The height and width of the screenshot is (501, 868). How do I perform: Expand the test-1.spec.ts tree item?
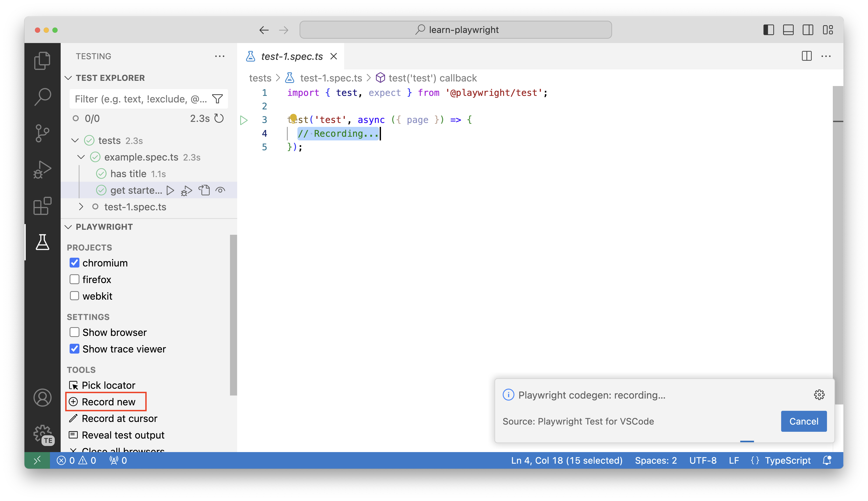click(81, 207)
